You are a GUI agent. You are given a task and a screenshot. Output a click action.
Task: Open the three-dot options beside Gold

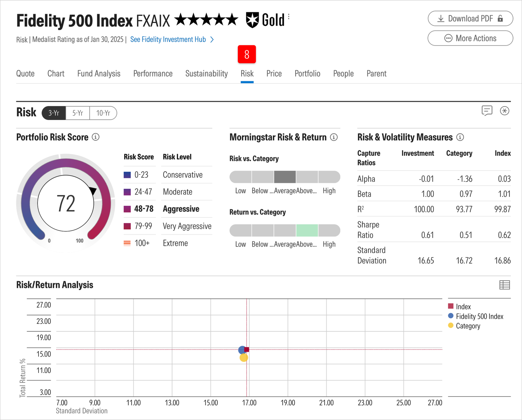[x=289, y=17]
